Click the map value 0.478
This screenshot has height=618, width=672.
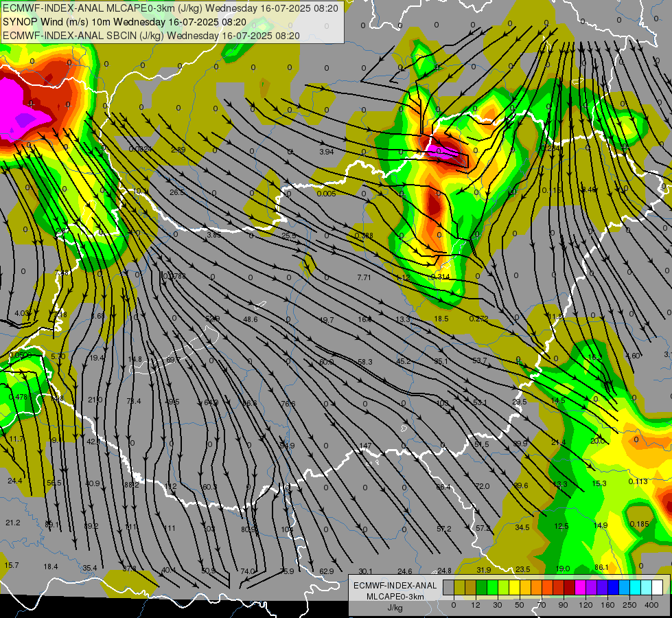click(x=18, y=397)
